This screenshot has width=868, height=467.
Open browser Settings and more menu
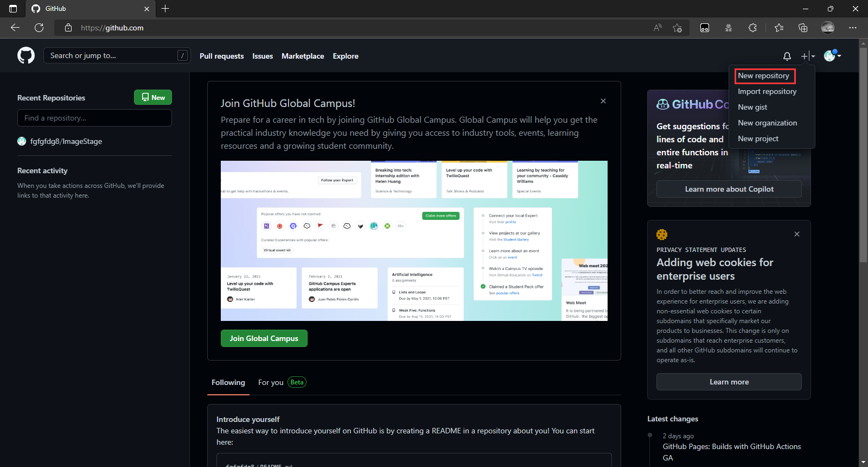tap(853, 28)
